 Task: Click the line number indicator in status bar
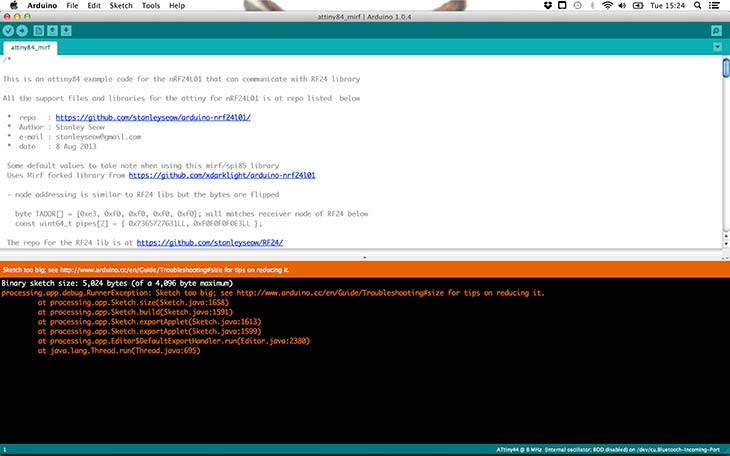click(x=5, y=450)
